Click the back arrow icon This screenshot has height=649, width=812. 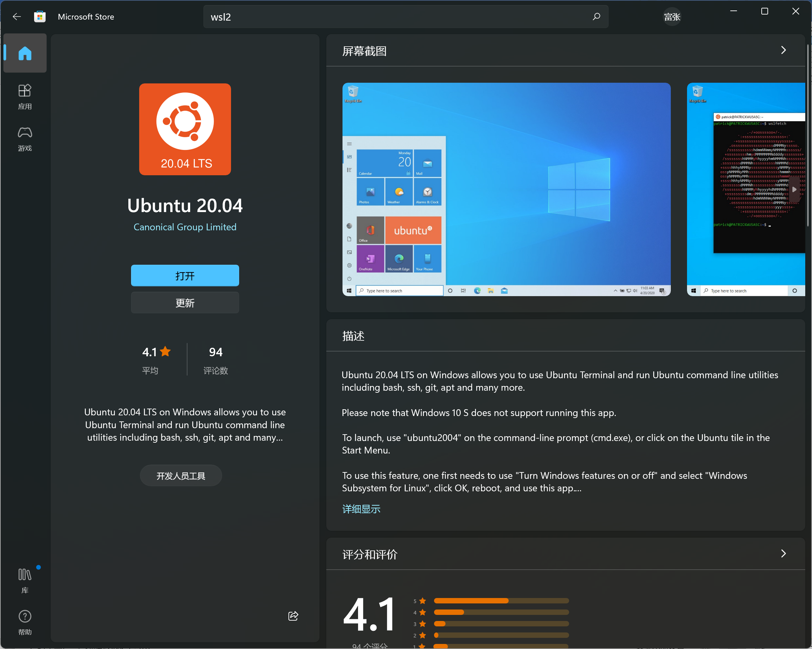coord(17,17)
